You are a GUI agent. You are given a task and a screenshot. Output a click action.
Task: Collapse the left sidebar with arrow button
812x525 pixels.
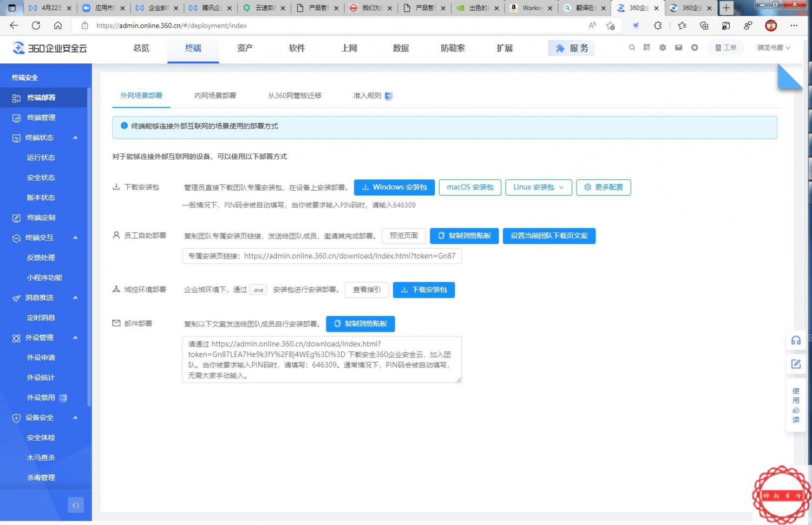point(76,505)
